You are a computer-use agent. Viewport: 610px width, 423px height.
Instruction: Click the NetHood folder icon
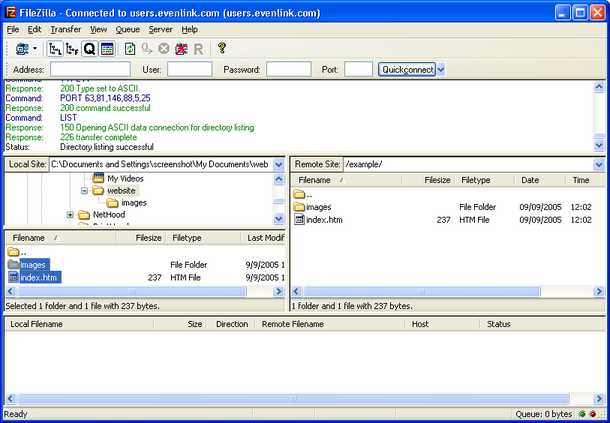84,215
